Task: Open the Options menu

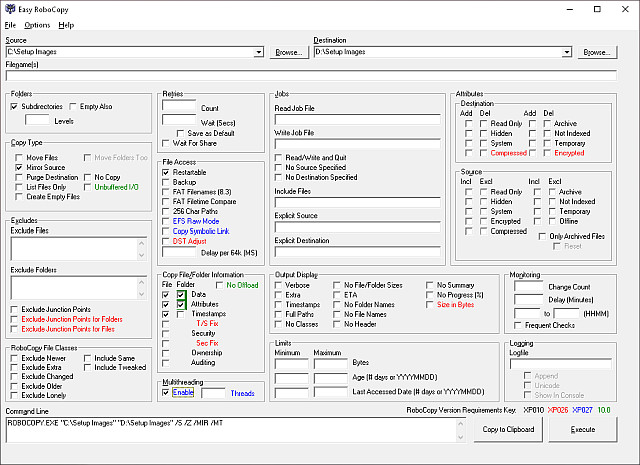Action: tap(37, 25)
